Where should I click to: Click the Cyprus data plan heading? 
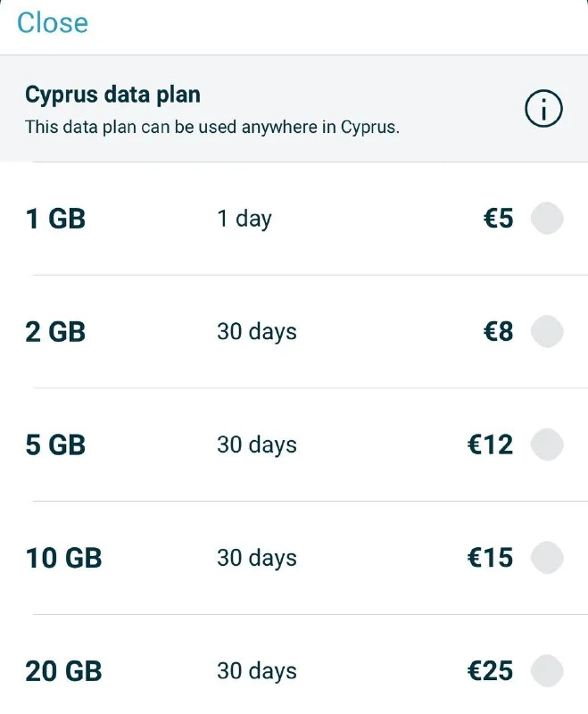112,95
